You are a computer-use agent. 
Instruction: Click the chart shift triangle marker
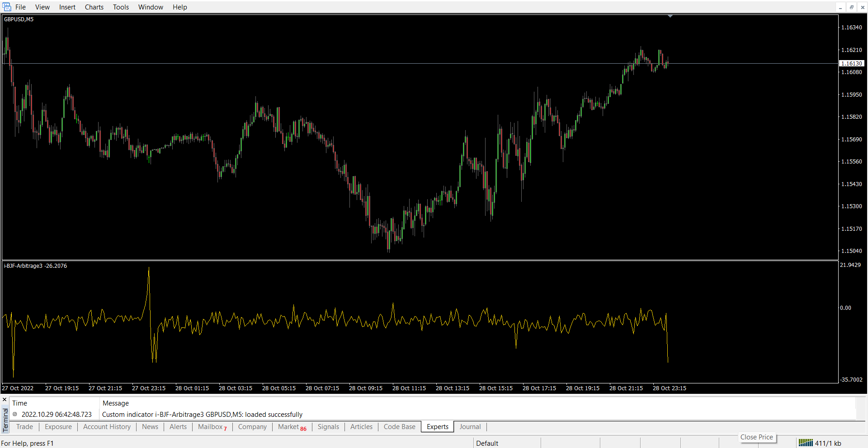coord(670,16)
